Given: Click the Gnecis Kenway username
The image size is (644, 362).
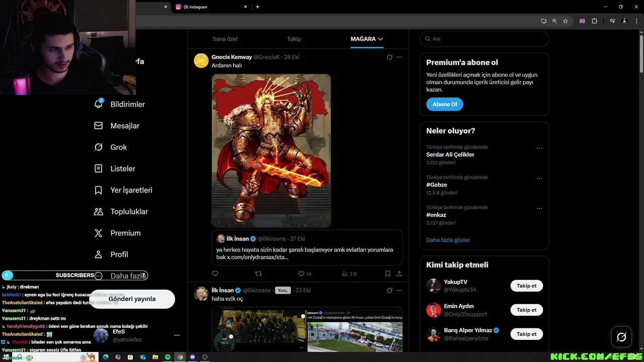Looking at the screenshot, I should [231, 57].
